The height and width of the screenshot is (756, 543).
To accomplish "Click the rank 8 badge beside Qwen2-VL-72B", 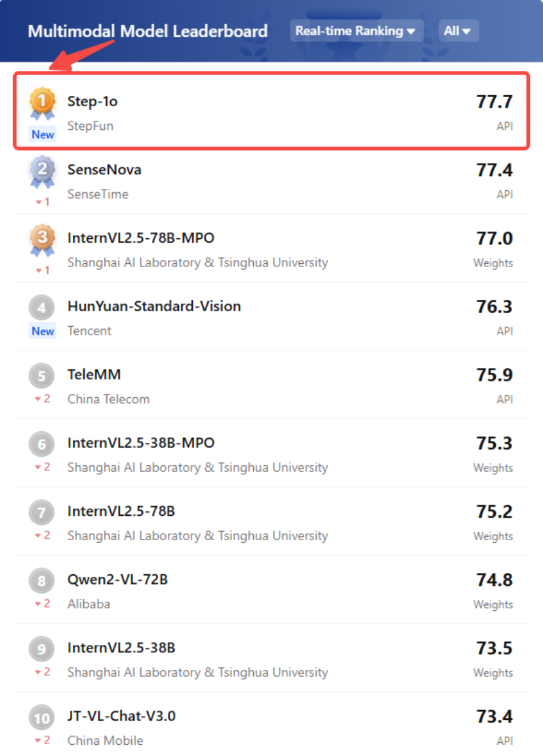I will [x=42, y=581].
